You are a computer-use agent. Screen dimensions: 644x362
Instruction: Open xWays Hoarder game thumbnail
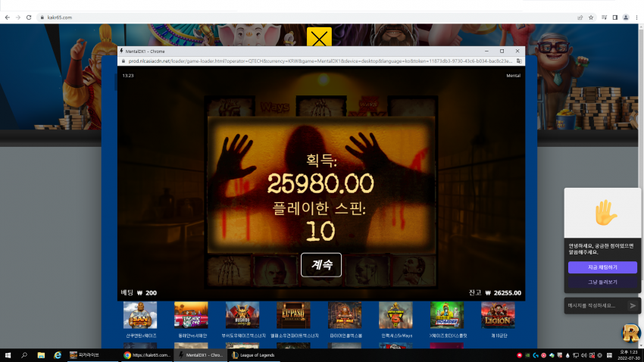(x=447, y=315)
